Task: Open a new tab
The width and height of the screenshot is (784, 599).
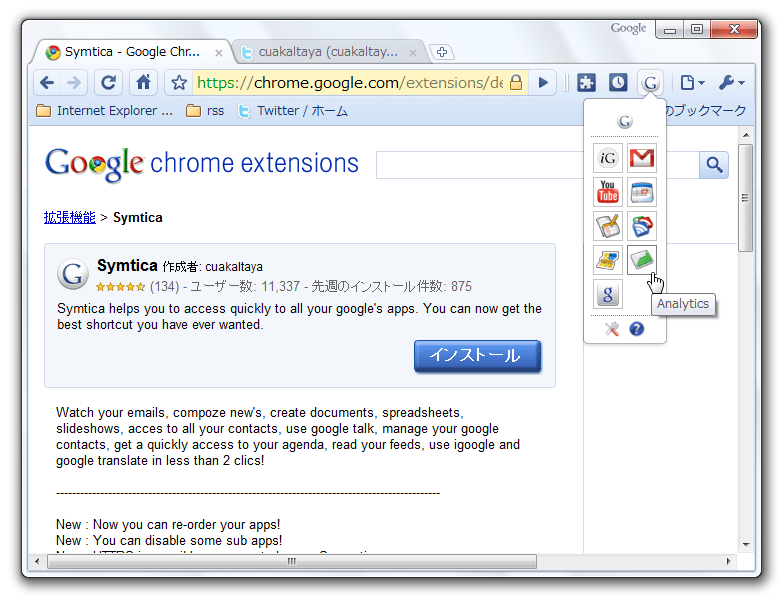Action: (442, 52)
